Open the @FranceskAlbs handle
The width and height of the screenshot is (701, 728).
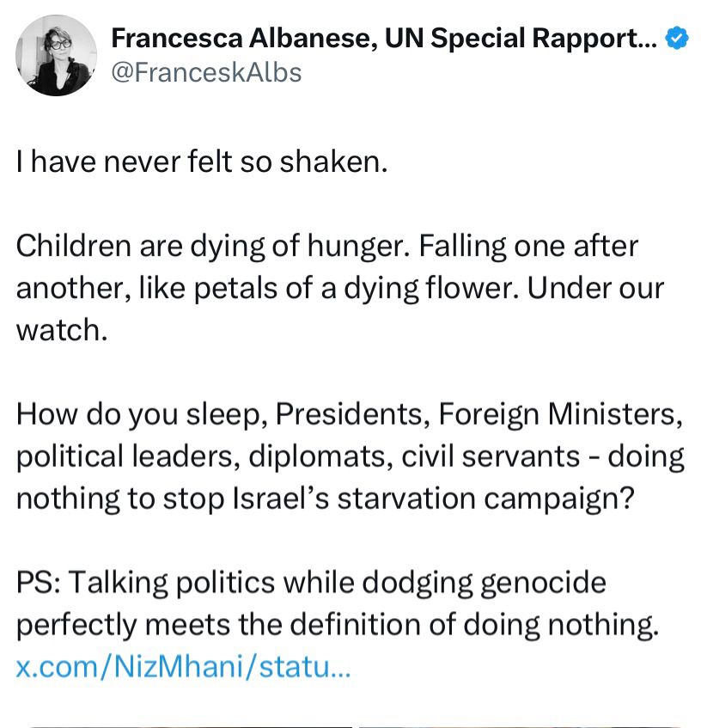coord(206,73)
